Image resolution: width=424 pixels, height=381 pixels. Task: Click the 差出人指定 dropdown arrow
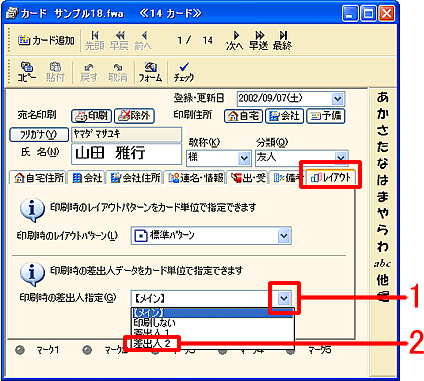[284, 298]
